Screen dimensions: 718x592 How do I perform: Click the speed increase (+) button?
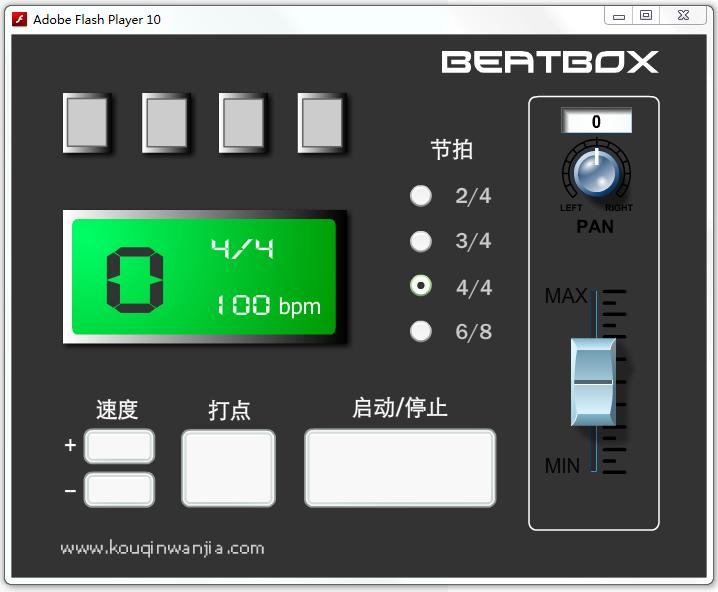(x=120, y=446)
